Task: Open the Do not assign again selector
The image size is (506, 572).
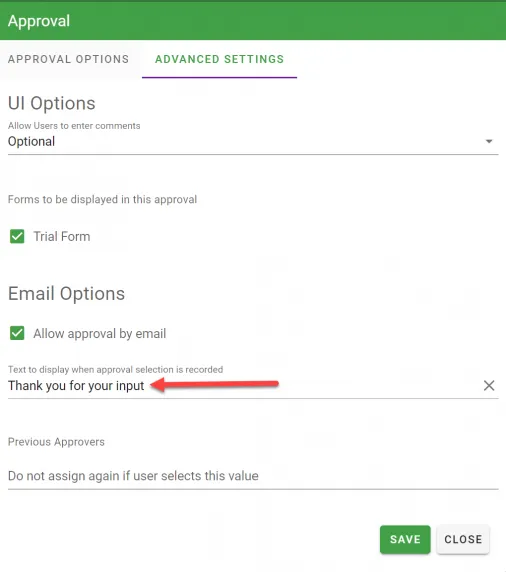Action: click(253, 476)
